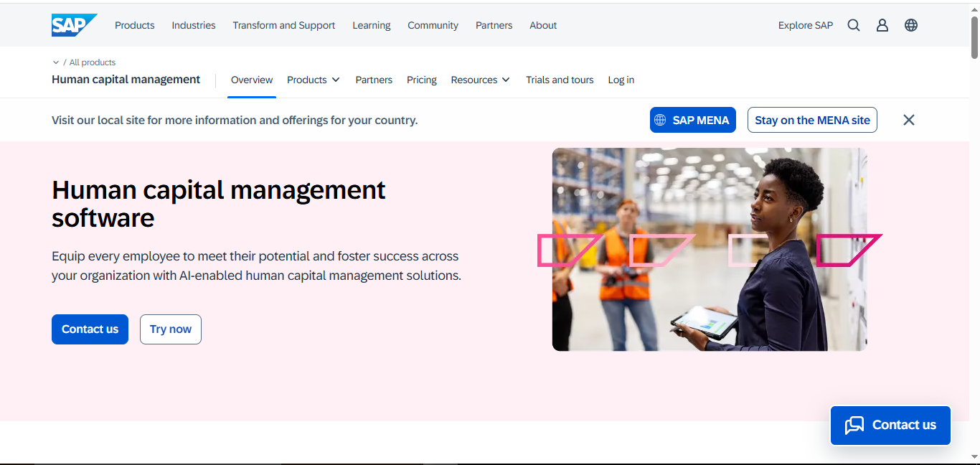Open search with the magnifier icon
Image resolution: width=980 pixels, height=465 pixels.
(853, 25)
